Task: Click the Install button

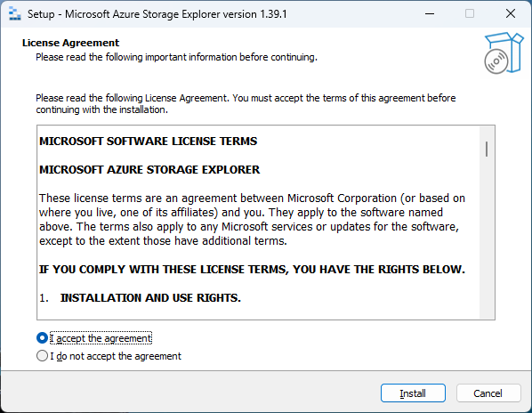Action: [413, 393]
